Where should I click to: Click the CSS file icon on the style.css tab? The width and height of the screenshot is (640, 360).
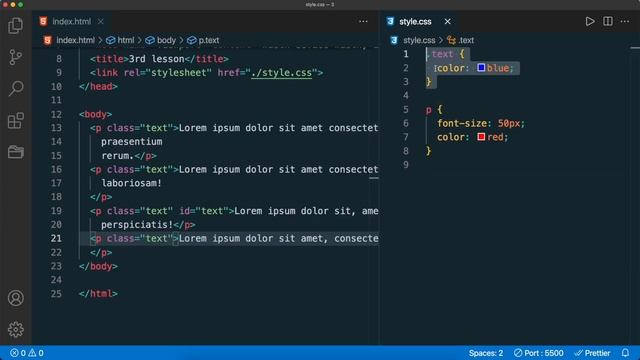[x=390, y=21]
